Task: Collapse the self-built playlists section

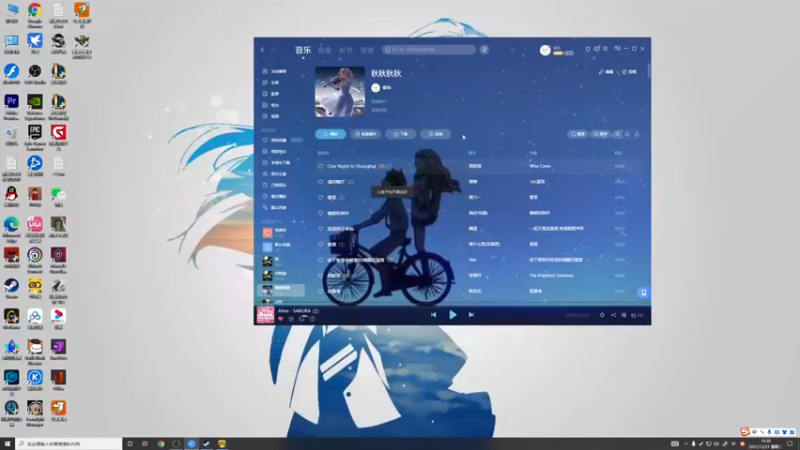Action: pyautogui.click(x=302, y=221)
